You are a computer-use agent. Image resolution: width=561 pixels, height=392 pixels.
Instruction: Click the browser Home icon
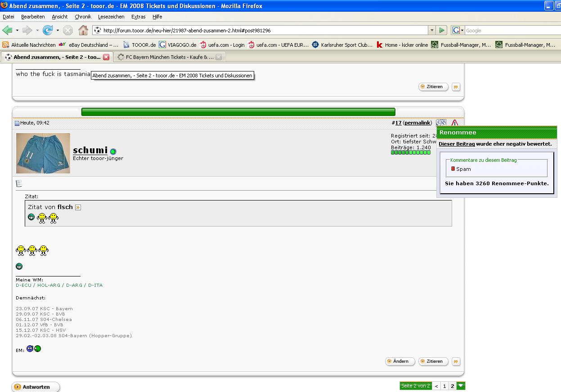[x=83, y=30]
